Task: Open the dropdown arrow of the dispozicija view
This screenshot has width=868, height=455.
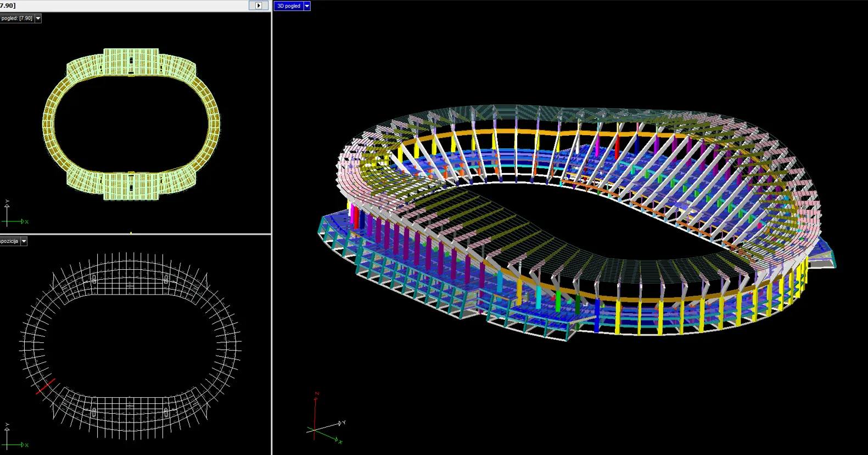Action: 24,241
